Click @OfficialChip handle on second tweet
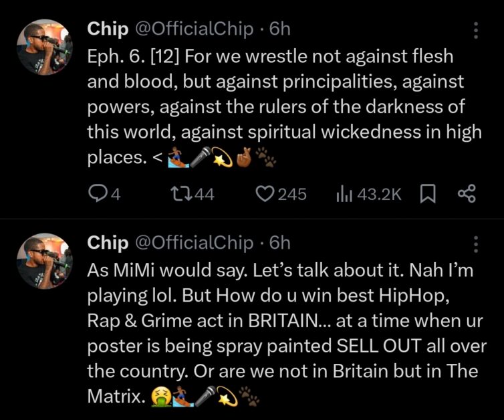The image size is (504, 420). 194,243
